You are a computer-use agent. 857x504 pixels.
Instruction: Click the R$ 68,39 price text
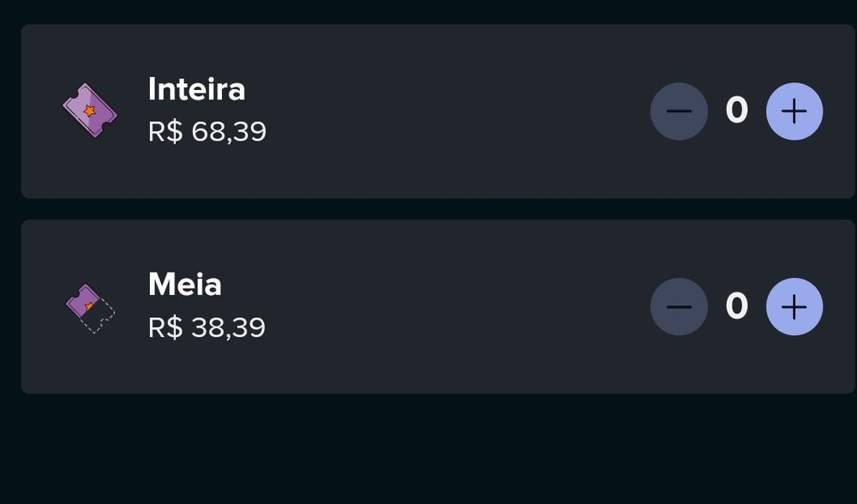[207, 132]
